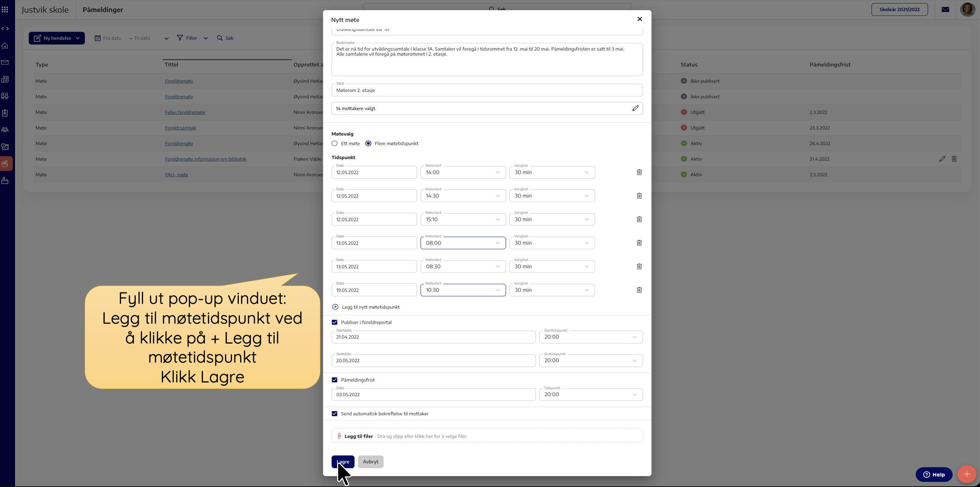Open the news page icon in sidebar
Screen dimensions: 980x487
click(5, 79)
